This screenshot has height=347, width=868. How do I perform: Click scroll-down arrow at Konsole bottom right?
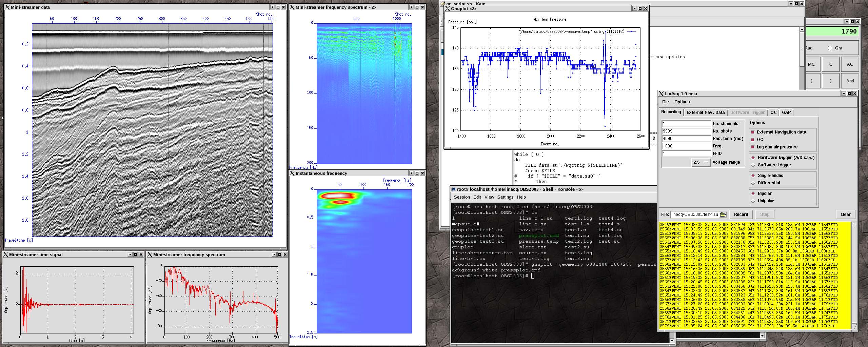point(672,341)
